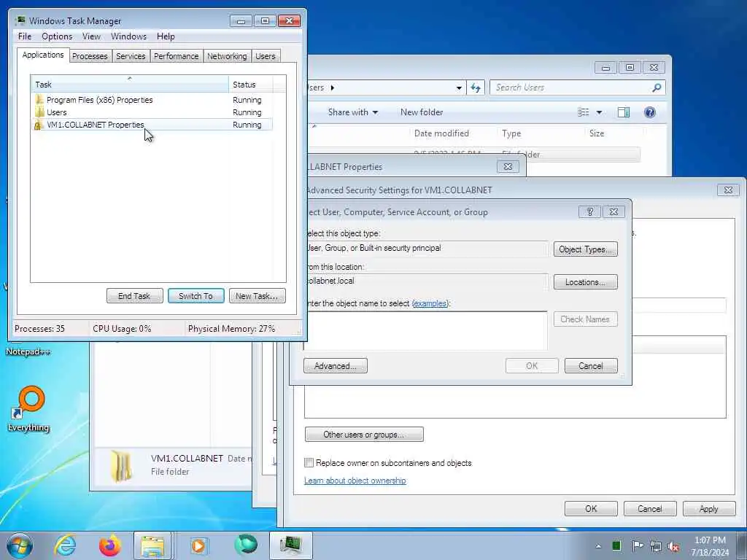Show hidden system tray icons
Image resolution: width=747 pixels, height=560 pixels.
coord(598,546)
